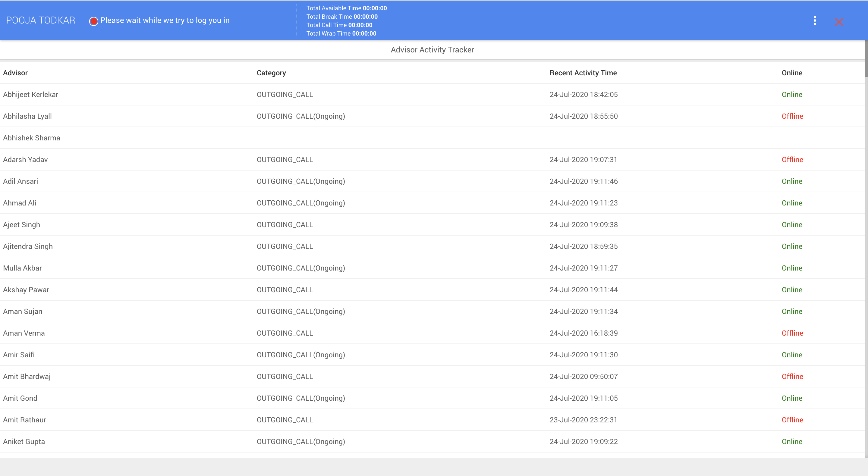Click the Total Available Time counter

click(346, 8)
